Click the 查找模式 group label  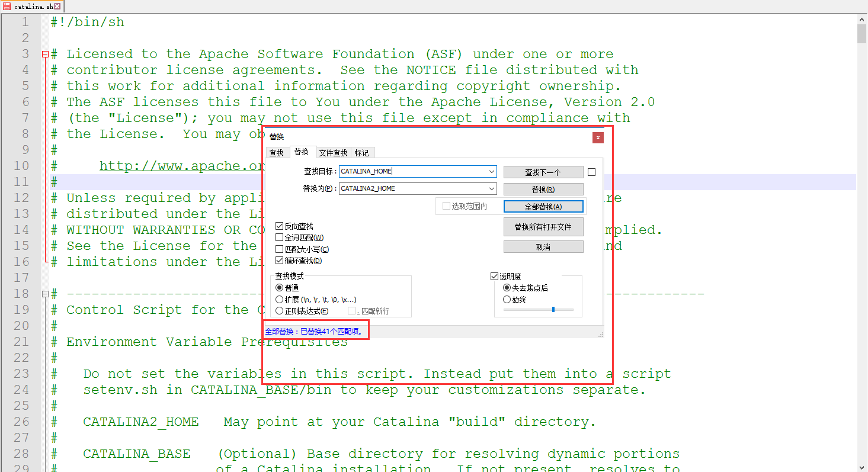(x=289, y=277)
